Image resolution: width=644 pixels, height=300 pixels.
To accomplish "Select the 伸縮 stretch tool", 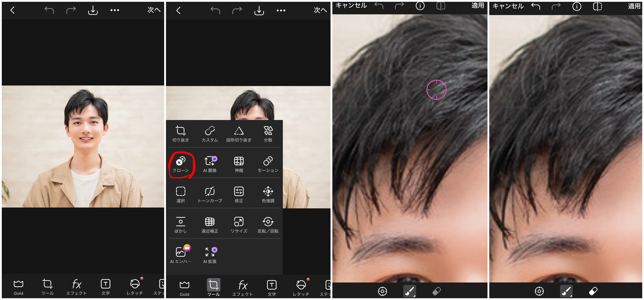I will pyautogui.click(x=239, y=164).
